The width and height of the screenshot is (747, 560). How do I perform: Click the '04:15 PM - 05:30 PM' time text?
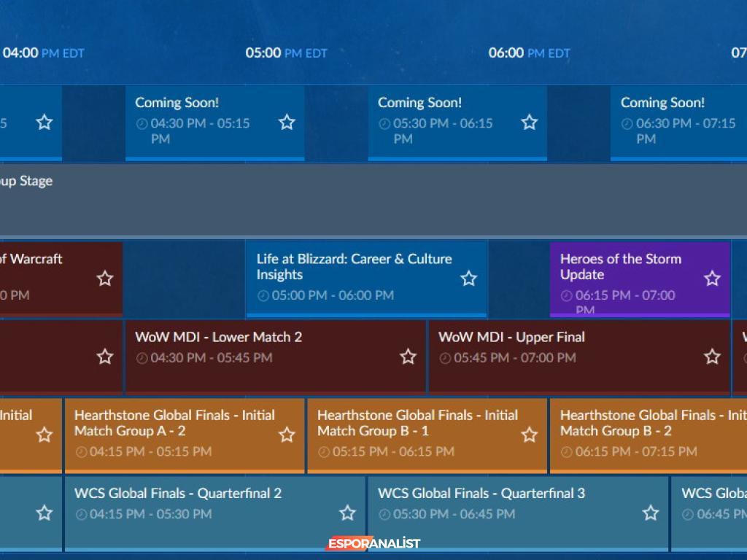tap(150, 514)
